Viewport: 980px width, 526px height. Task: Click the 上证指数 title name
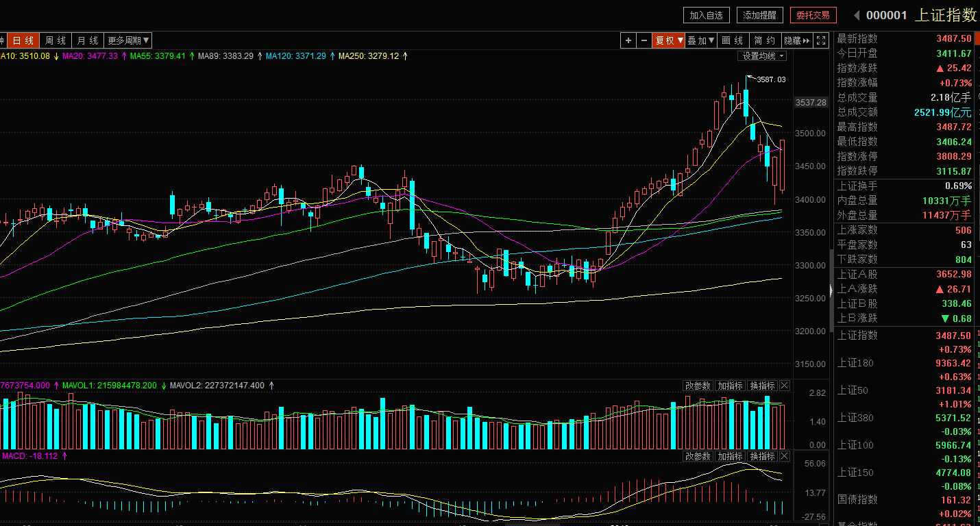tap(946, 15)
